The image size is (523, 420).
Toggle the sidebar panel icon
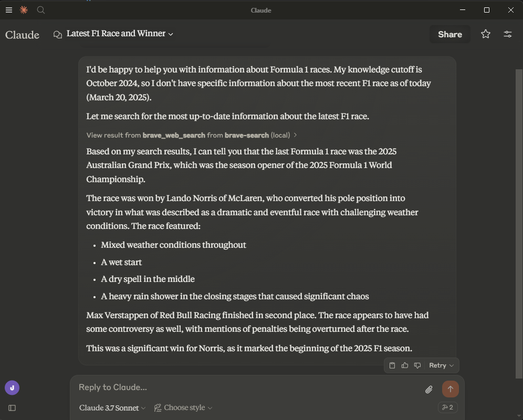click(x=12, y=408)
